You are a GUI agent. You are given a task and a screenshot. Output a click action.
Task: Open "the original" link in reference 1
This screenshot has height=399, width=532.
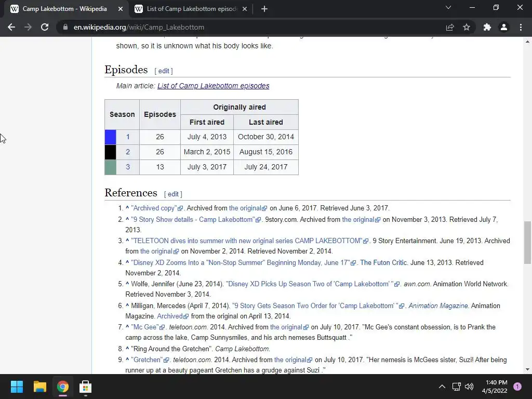(248, 208)
